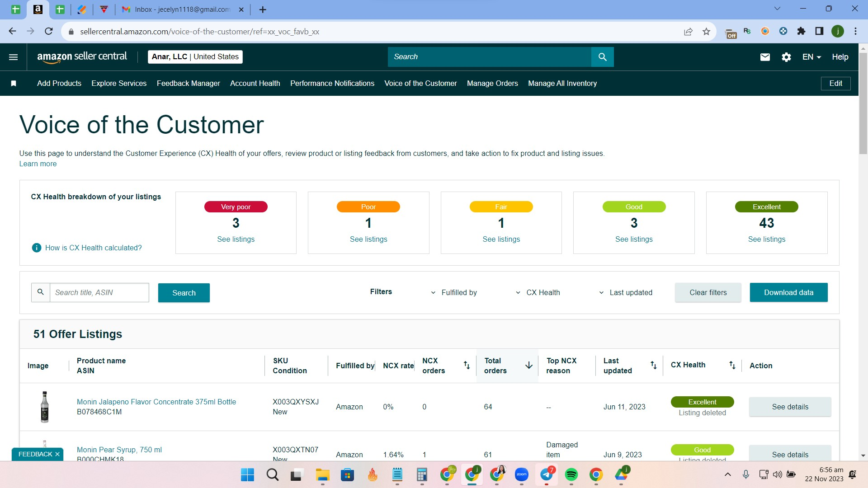
Task: Click the Amazon Seller Central logo
Action: click(82, 57)
